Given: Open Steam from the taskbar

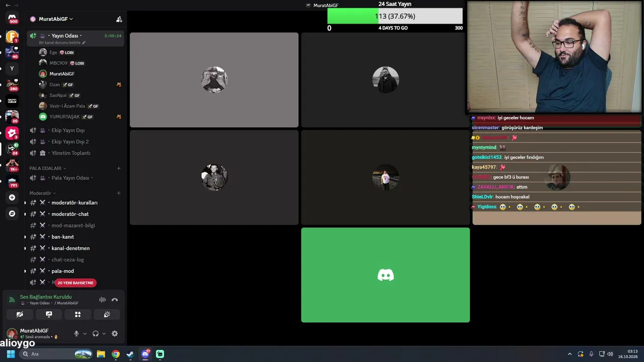Looking at the screenshot, I should [130, 354].
